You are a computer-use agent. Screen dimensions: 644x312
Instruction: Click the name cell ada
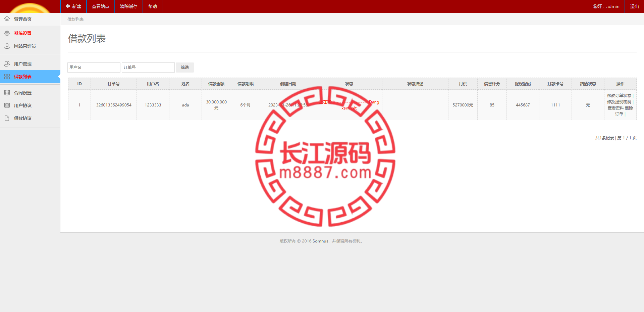(185, 105)
